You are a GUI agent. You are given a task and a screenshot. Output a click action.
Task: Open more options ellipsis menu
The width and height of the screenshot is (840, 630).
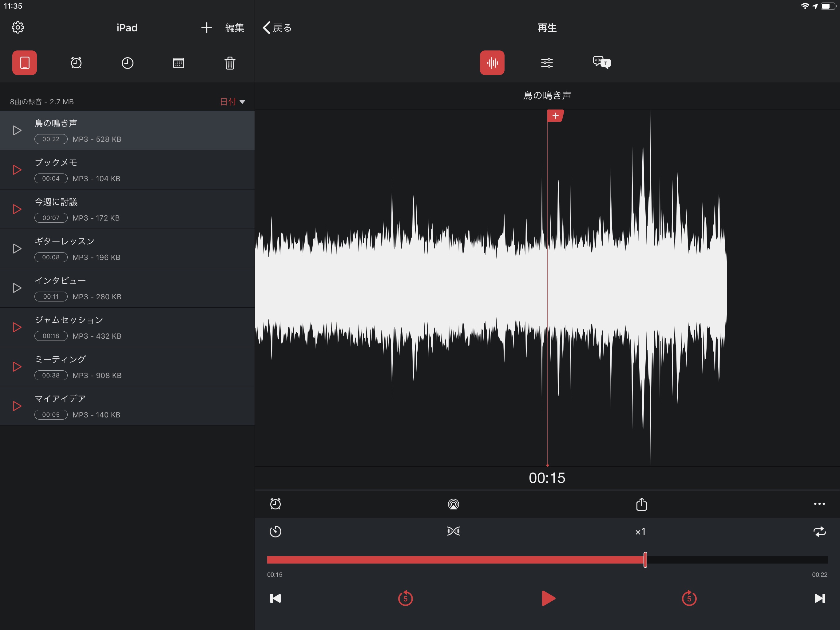(x=819, y=504)
